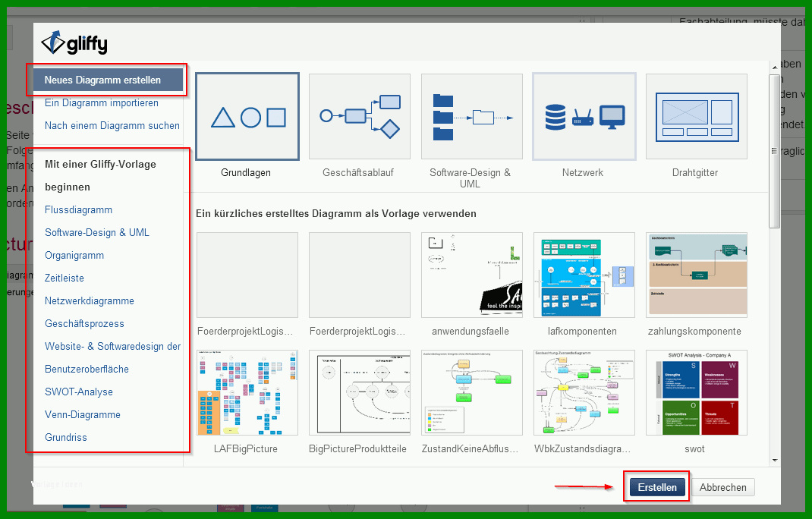Open Software-Design & UML sidebar link
The height and width of the screenshot is (519, 812).
point(97,233)
